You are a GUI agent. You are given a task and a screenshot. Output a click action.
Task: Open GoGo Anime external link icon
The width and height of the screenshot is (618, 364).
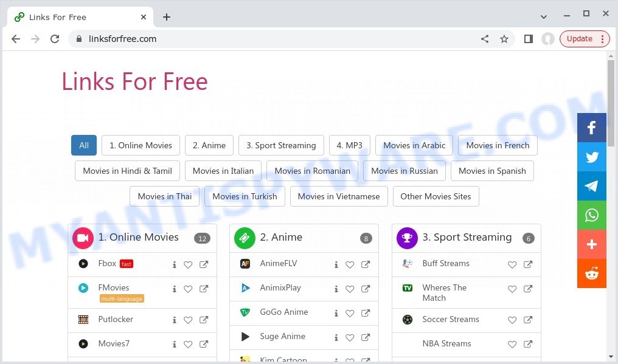(366, 313)
